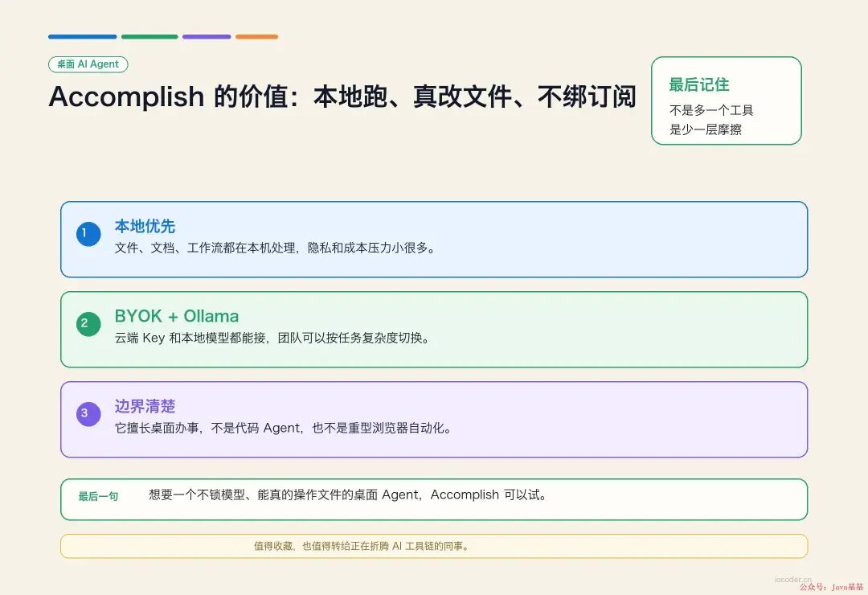Screen dimensions: 868x595
Task: Click the text 是少一层摩擦
Action: 706,129
